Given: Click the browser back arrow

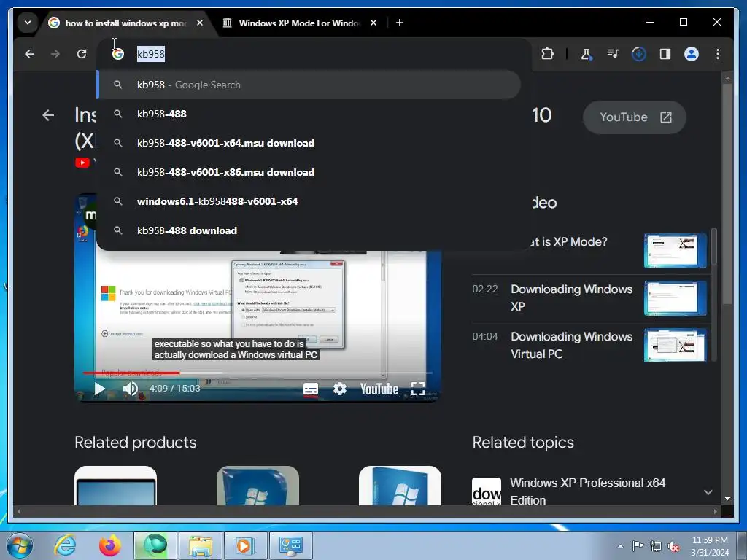Looking at the screenshot, I should point(29,54).
